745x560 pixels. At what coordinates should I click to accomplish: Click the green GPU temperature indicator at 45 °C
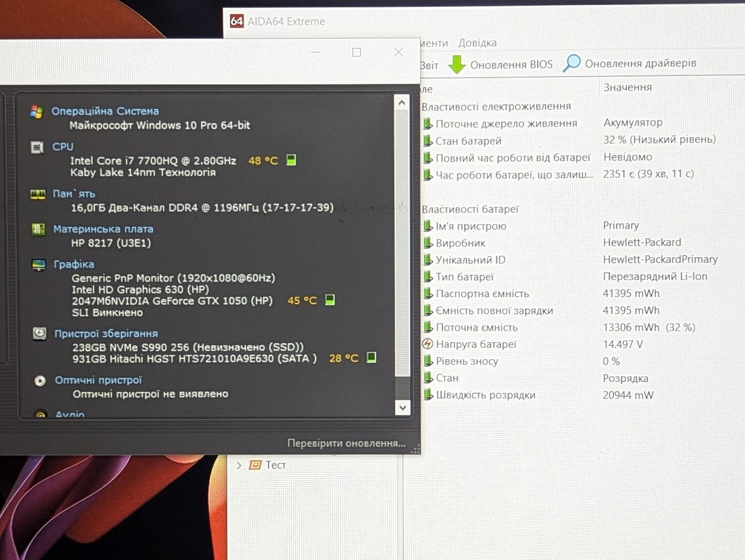330,300
